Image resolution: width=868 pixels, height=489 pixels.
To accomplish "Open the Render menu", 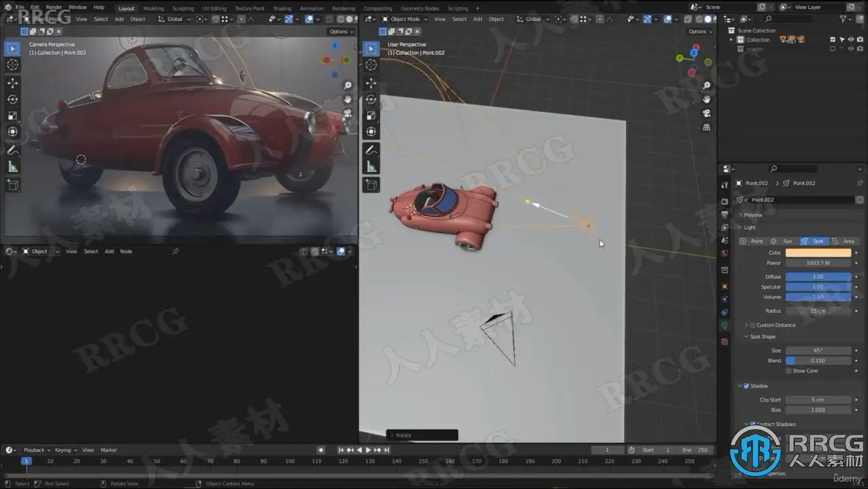I will [x=54, y=7].
